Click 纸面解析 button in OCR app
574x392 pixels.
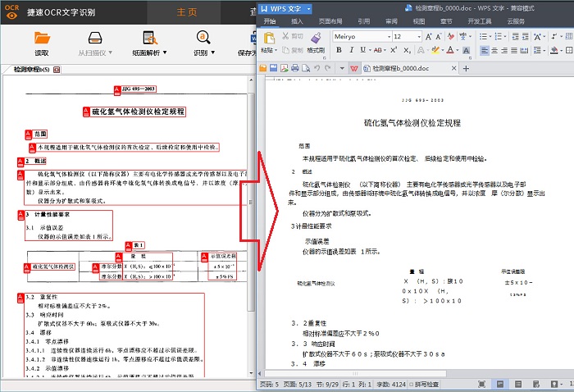pos(150,43)
